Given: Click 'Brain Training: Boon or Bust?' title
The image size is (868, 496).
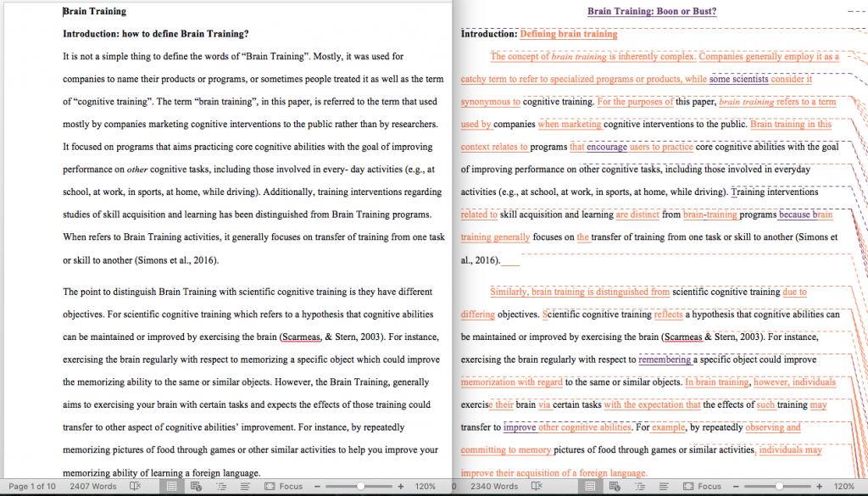Looking at the screenshot, I should click(x=652, y=11).
